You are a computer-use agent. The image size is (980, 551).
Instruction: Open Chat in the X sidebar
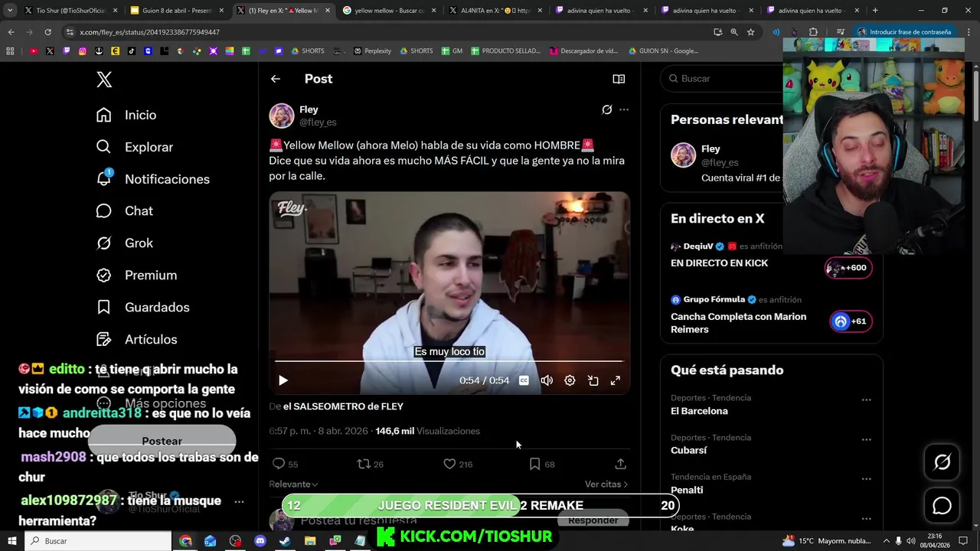click(124, 211)
